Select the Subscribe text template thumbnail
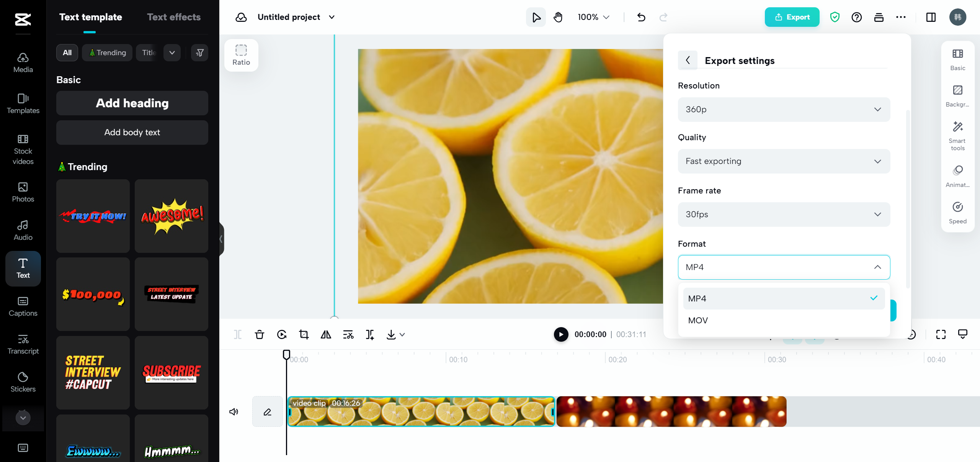The image size is (980, 462). point(171,372)
